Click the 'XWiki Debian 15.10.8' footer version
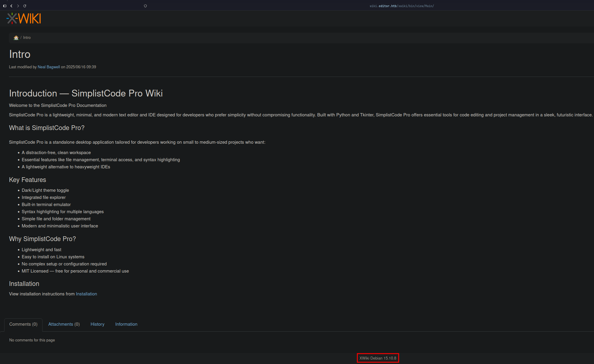 (378, 358)
